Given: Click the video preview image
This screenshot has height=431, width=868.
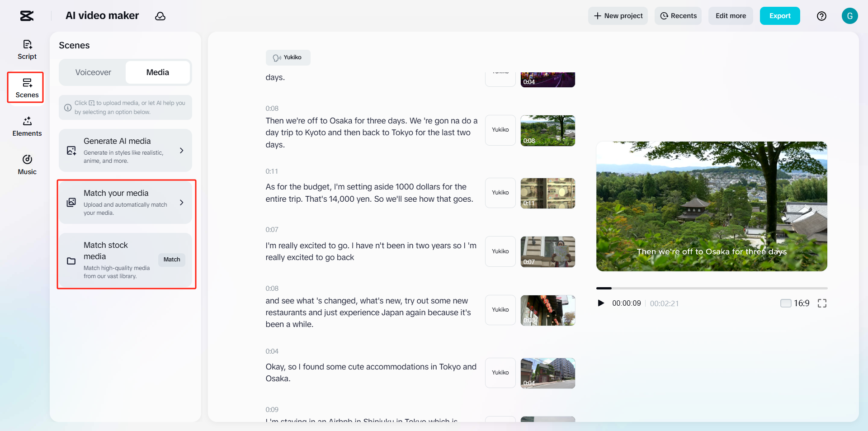Looking at the screenshot, I should 712,206.
